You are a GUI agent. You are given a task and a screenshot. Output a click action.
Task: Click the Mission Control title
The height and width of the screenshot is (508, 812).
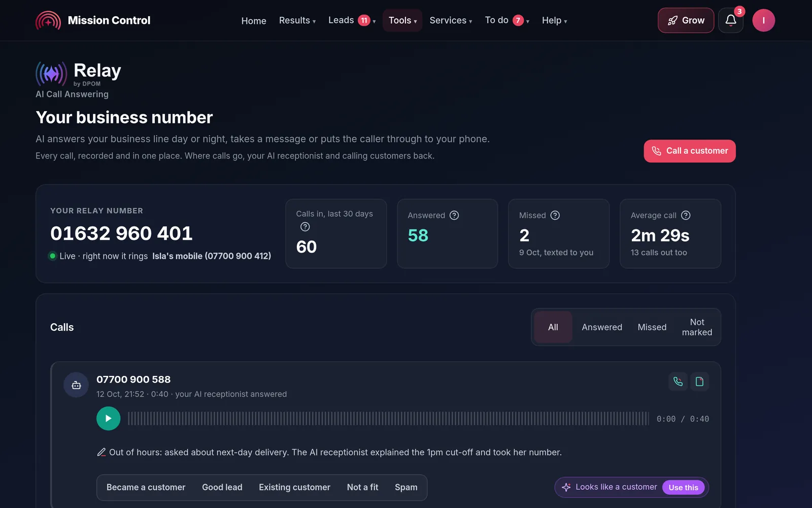click(109, 20)
